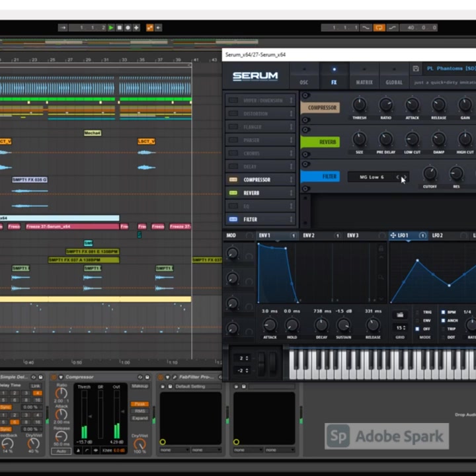
Task: Enable the LFO ENV mode checkbox
Action: click(417, 321)
